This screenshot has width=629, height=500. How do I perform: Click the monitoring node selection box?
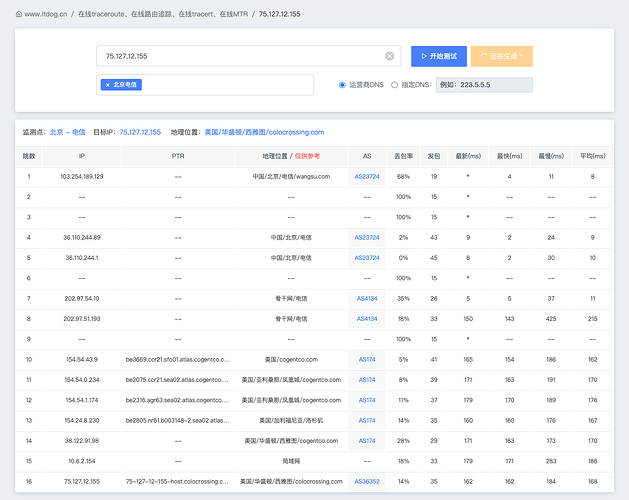point(205,85)
